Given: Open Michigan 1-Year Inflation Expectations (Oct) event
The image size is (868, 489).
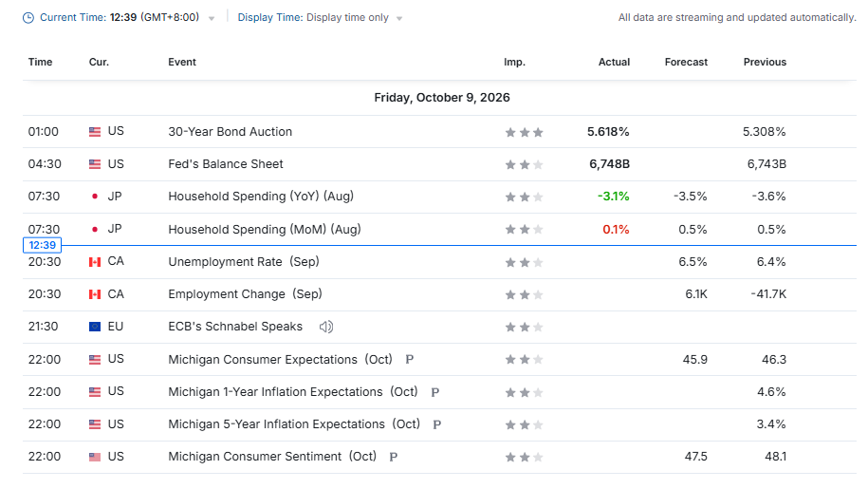Looking at the screenshot, I should (293, 391).
